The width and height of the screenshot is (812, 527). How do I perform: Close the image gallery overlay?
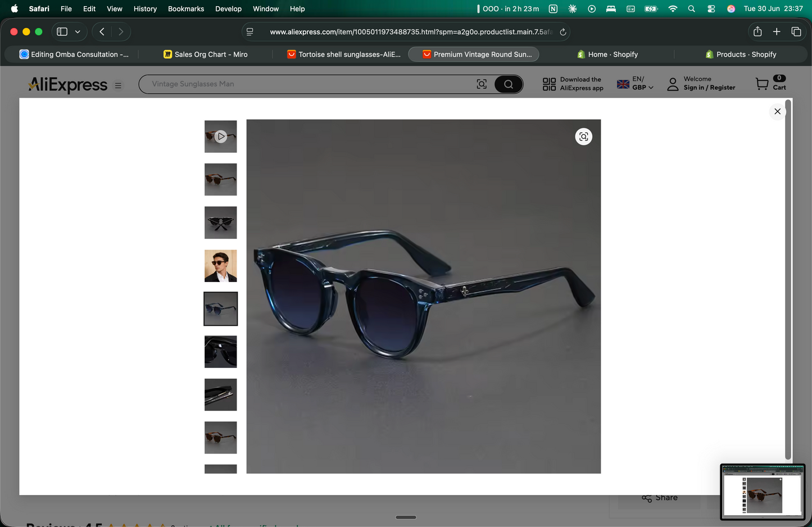777,111
